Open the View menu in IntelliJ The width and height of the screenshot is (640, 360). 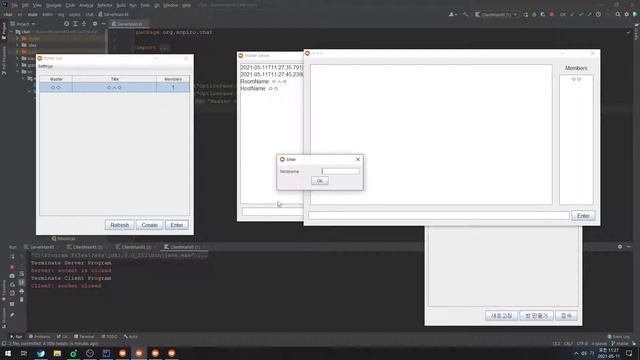[37, 5]
